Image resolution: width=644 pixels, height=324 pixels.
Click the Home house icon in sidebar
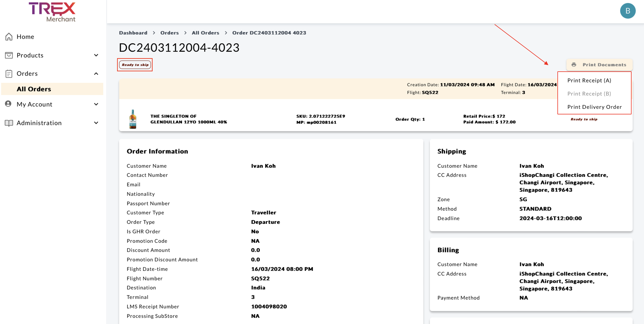(x=9, y=37)
